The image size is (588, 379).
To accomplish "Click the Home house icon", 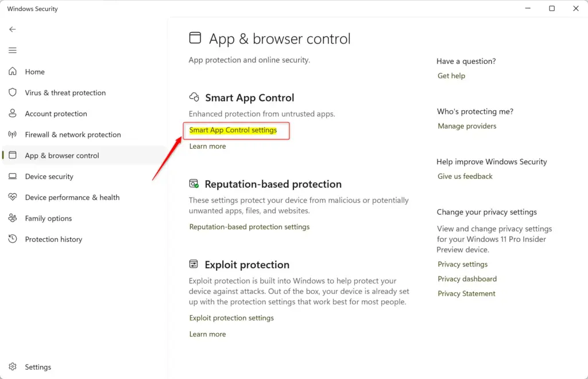I will coord(13,71).
